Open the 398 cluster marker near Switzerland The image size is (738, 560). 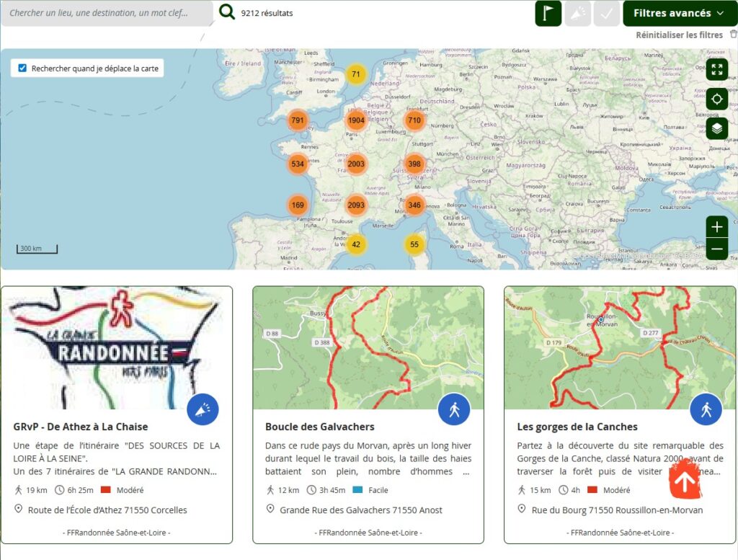(x=414, y=164)
